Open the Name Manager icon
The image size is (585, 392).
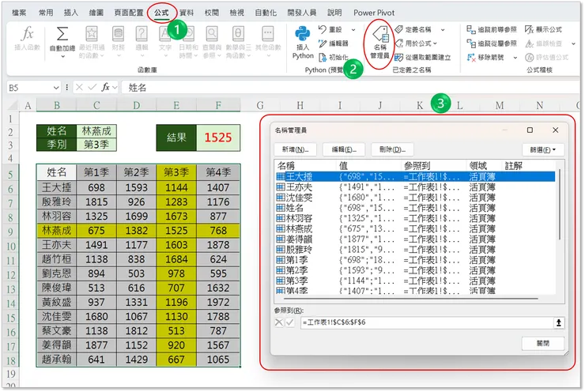[380, 34]
